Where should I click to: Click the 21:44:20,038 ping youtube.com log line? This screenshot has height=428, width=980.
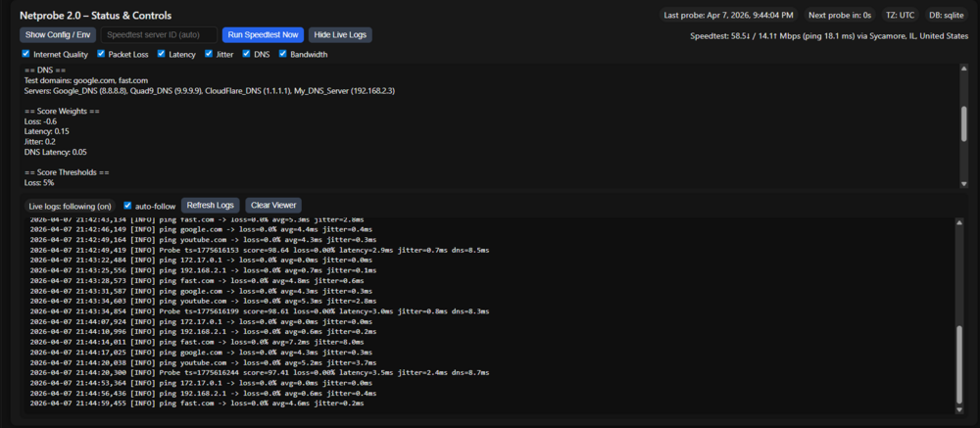click(x=203, y=362)
